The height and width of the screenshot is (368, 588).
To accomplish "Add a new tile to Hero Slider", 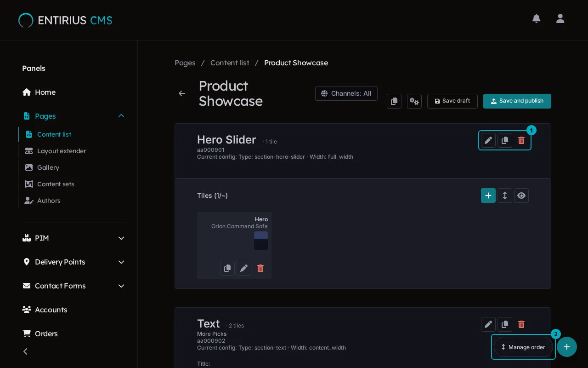I will point(488,195).
